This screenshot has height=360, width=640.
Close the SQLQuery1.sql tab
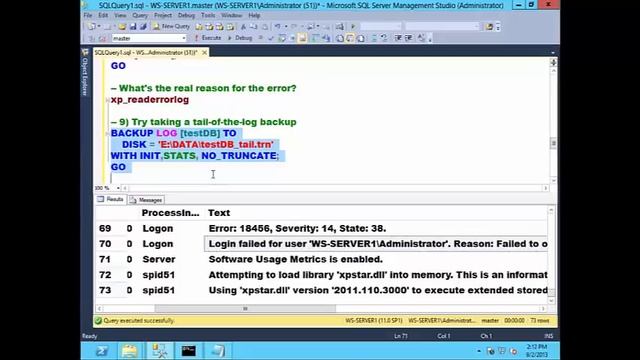click(x=204, y=53)
